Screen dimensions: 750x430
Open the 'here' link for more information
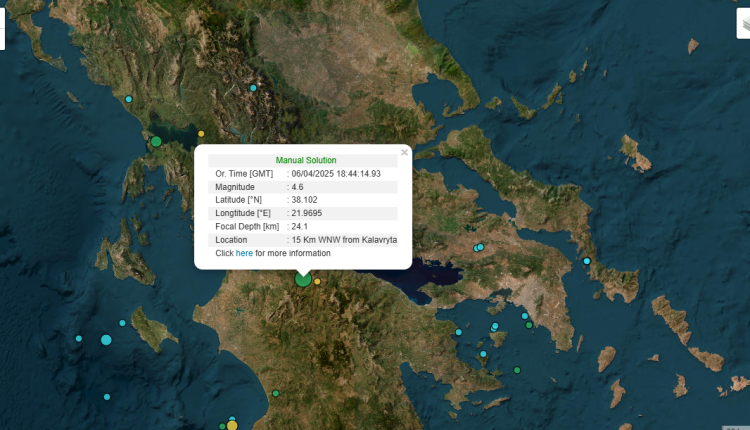[x=244, y=253]
